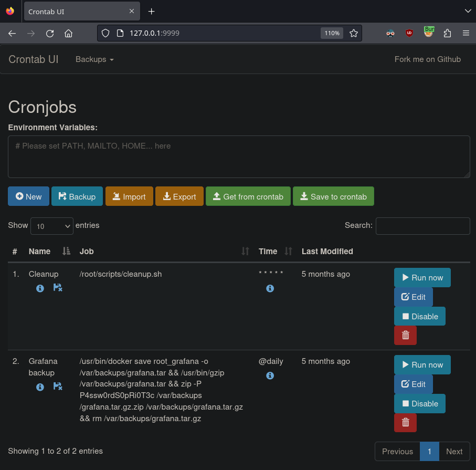The height and width of the screenshot is (470, 476).
Task: Open the Burp proxy extension icon
Action: tap(429, 32)
